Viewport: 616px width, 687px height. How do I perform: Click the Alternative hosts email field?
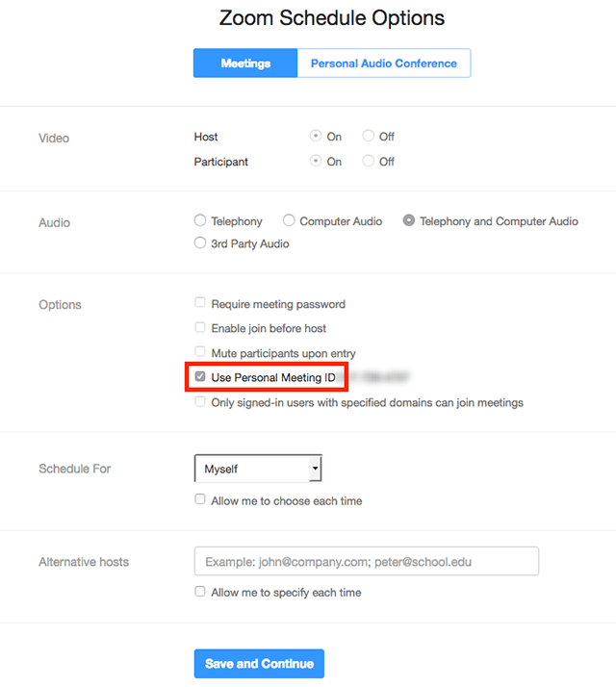coord(367,561)
